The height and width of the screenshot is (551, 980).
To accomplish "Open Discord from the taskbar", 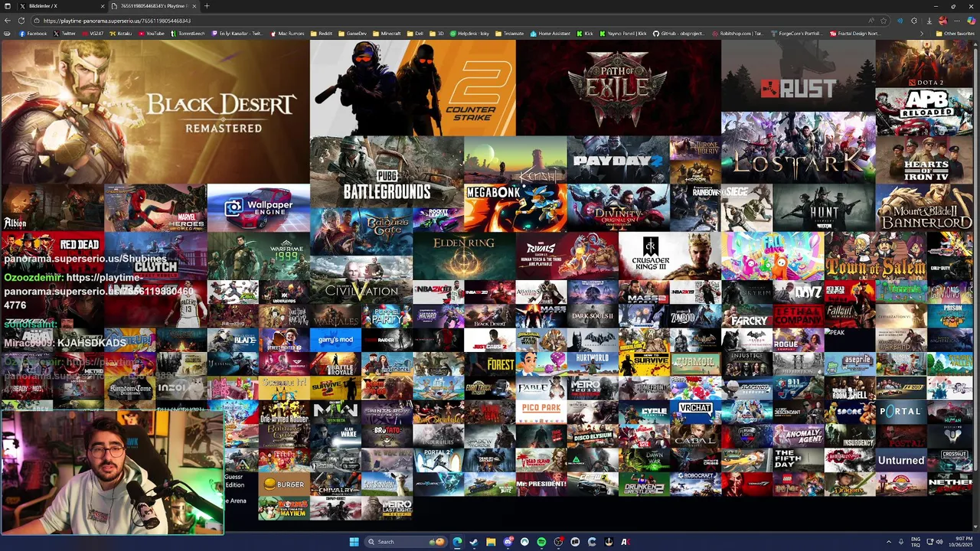I will coord(508,542).
